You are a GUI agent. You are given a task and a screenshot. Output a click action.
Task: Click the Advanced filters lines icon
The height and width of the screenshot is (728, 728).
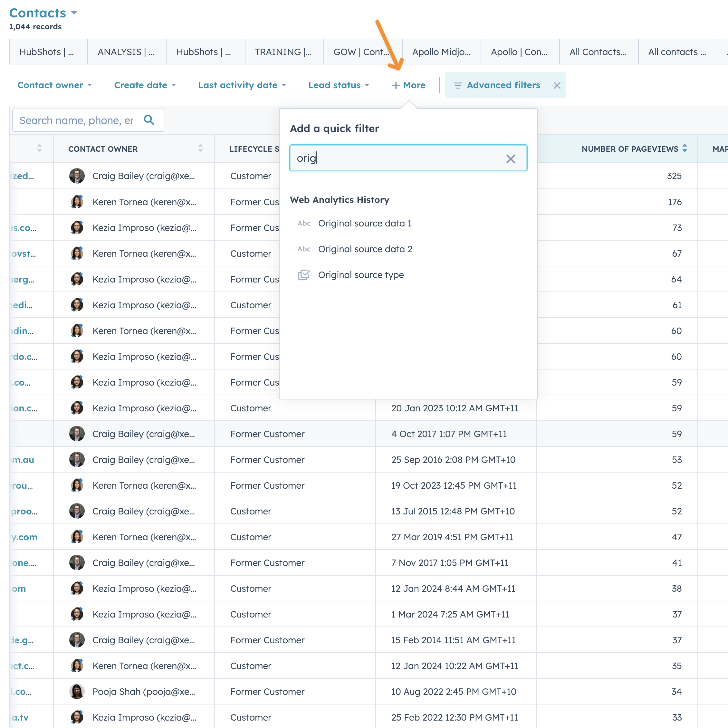pyautogui.click(x=457, y=86)
